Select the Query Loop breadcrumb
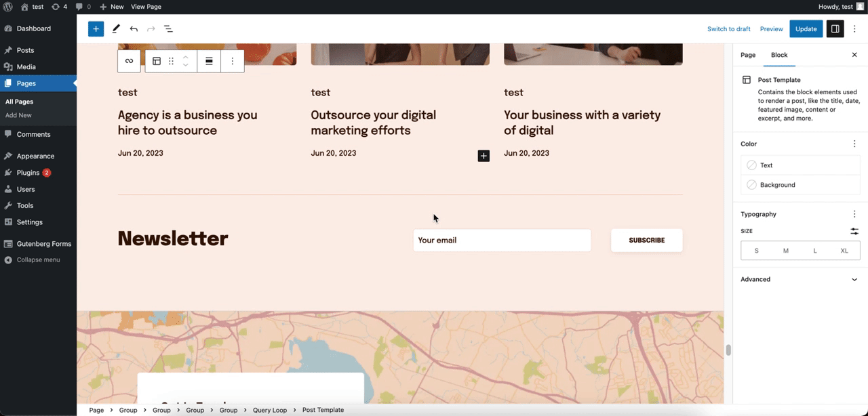 click(x=270, y=410)
